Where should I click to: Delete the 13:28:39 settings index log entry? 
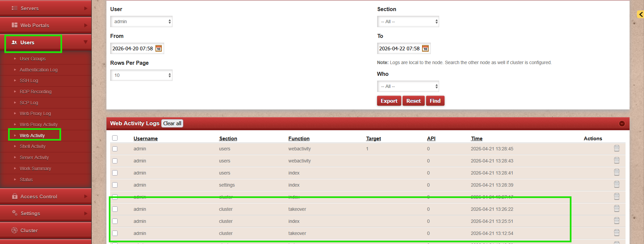click(x=616, y=185)
